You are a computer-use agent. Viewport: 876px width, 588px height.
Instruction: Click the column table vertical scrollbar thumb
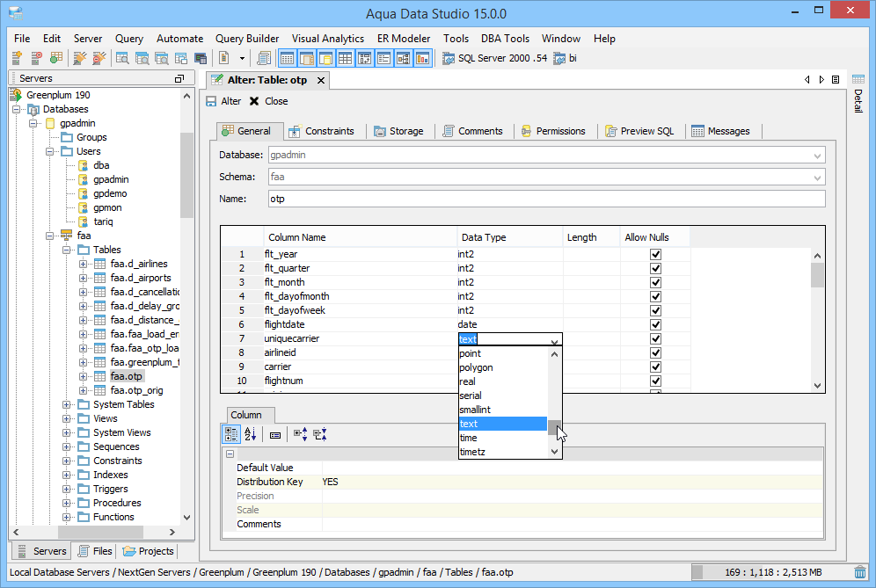817,275
